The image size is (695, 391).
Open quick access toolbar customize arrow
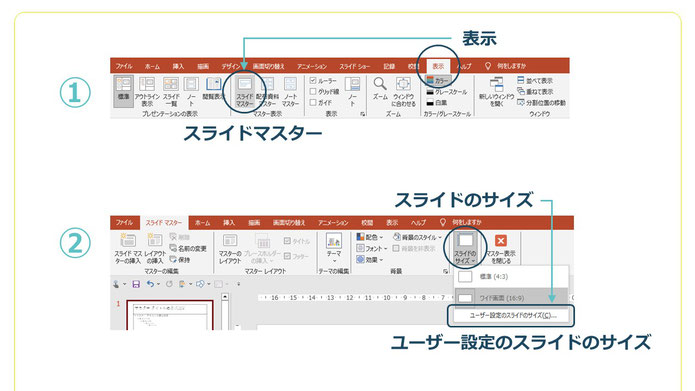click(x=238, y=284)
